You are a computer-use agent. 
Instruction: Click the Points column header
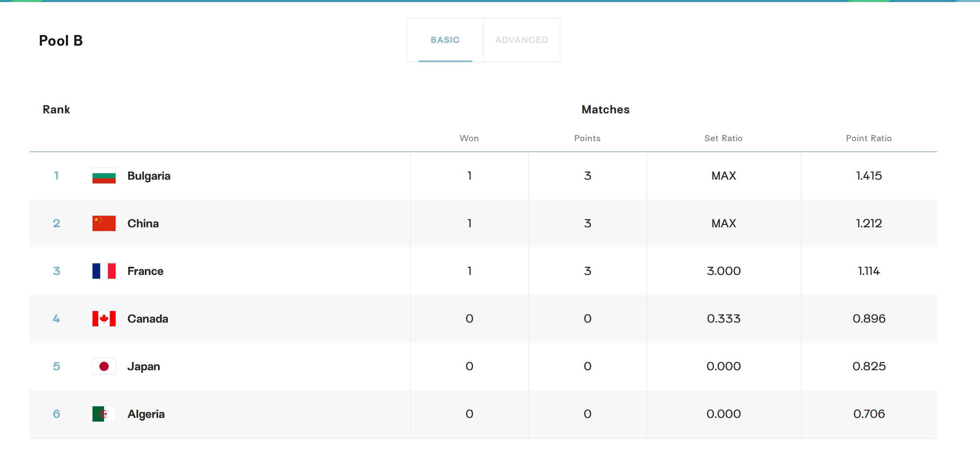pyautogui.click(x=587, y=138)
